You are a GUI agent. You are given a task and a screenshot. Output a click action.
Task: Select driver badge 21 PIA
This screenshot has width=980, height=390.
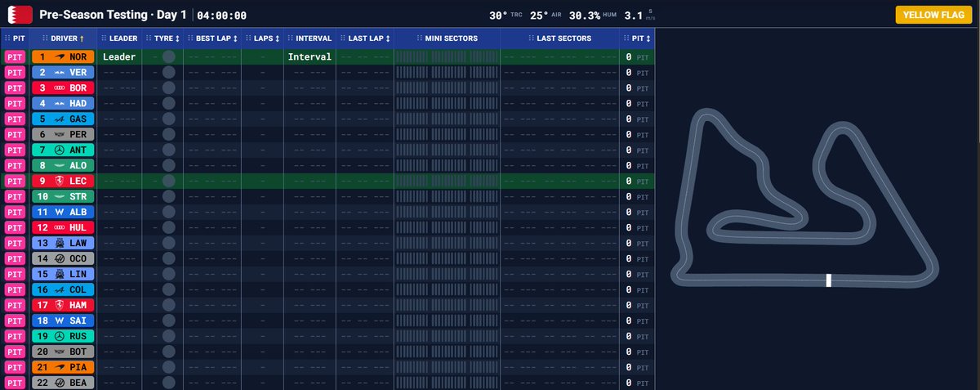tap(62, 367)
